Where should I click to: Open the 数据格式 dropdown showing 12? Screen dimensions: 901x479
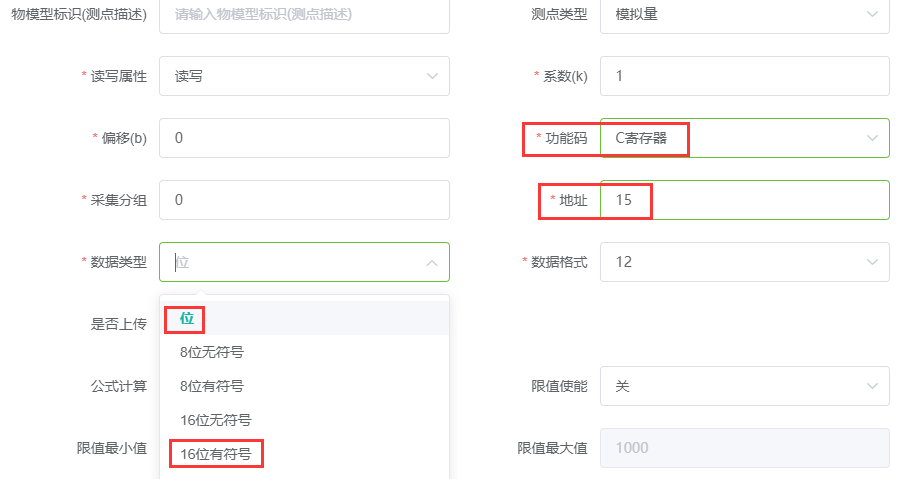coord(745,262)
